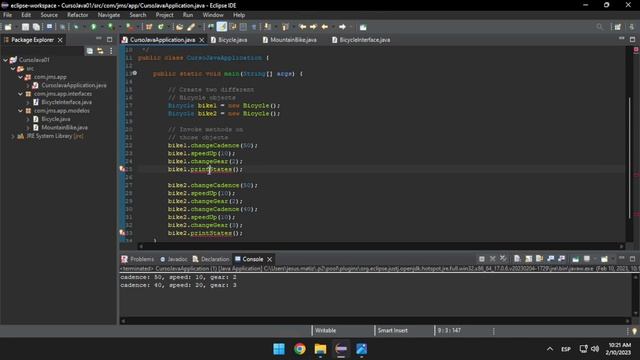Toggle Skip All Breakpoints in the toolbar

[x=62, y=27]
